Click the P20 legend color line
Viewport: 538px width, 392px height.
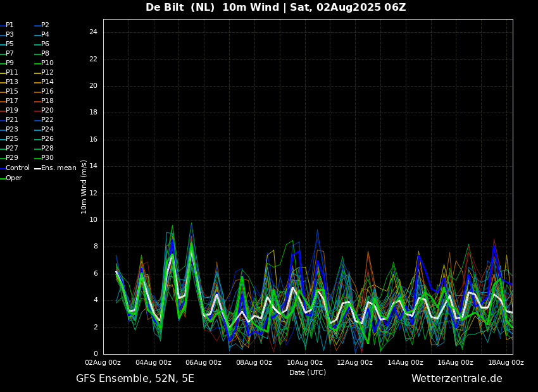click(x=37, y=111)
